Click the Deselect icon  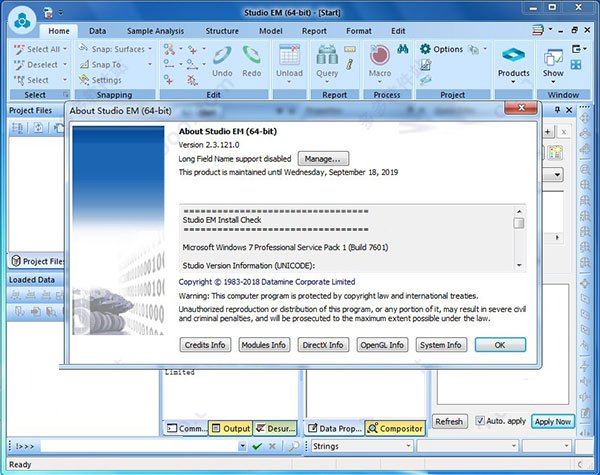(x=19, y=65)
